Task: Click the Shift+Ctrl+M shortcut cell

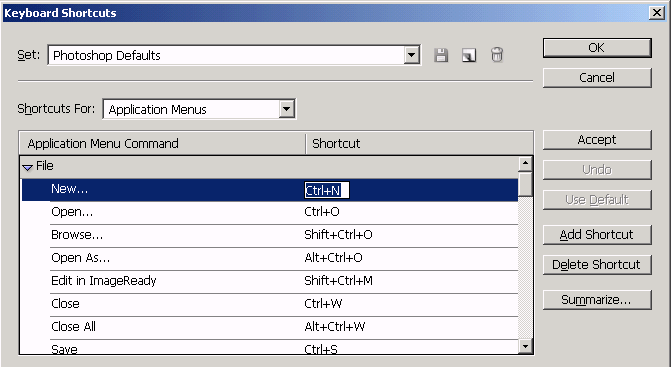Action: pyautogui.click(x=338, y=281)
